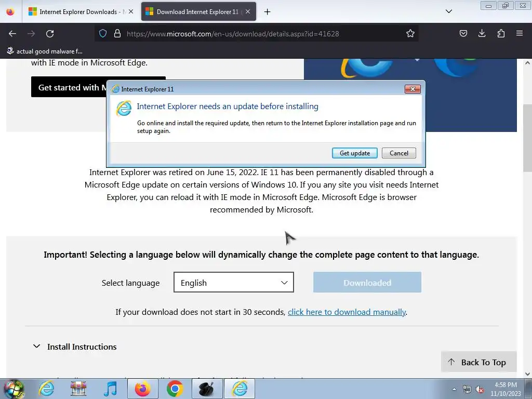Click the 'Get started with M...' black button
The height and width of the screenshot is (399, 532).
click(69, 87)
